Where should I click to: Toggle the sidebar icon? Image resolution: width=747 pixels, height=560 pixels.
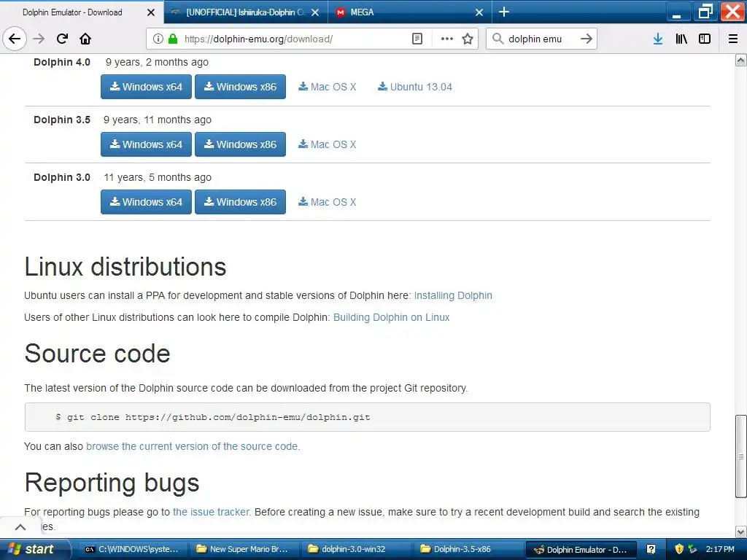705,39
